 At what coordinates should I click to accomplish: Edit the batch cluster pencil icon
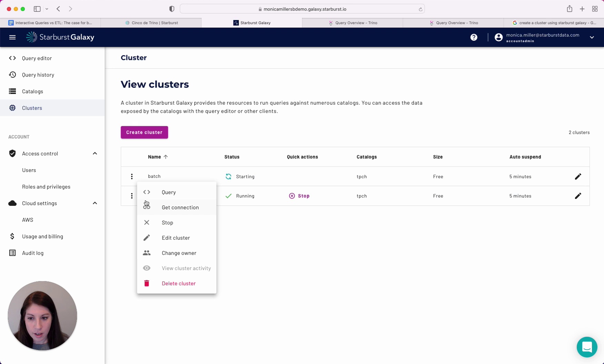coord(578,176)
